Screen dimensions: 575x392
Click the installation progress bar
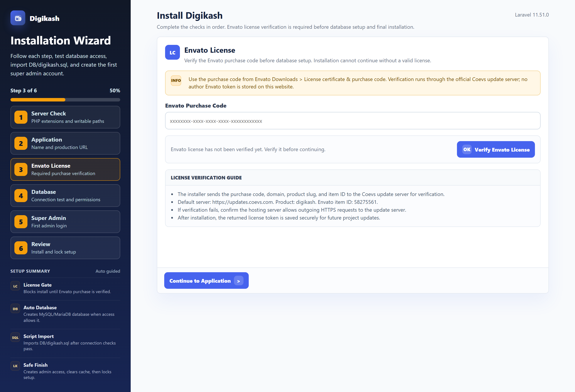65,100
